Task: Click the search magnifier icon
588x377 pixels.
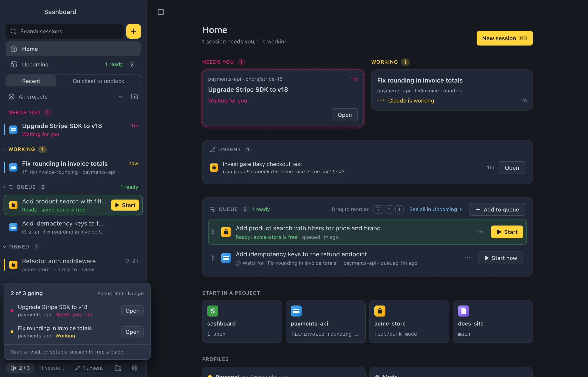Action: point(14,31)
